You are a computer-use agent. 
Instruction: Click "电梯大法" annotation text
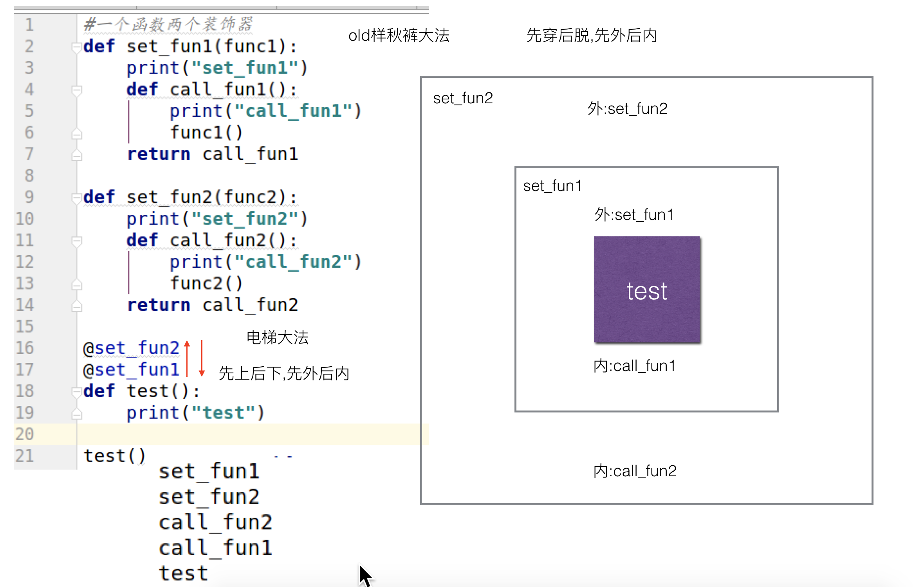[x=278, y=337]
